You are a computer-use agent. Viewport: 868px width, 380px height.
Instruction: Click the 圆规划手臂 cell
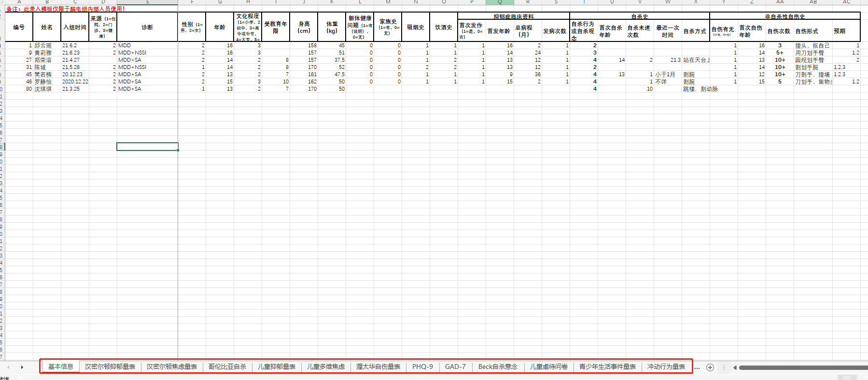point(813,60)
